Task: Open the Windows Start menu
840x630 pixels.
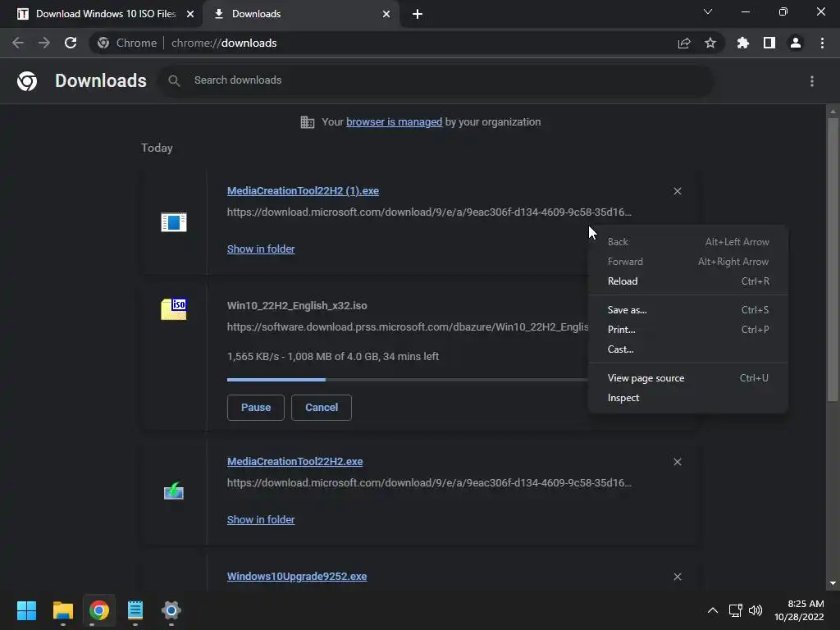Action: tap(26, 610)
